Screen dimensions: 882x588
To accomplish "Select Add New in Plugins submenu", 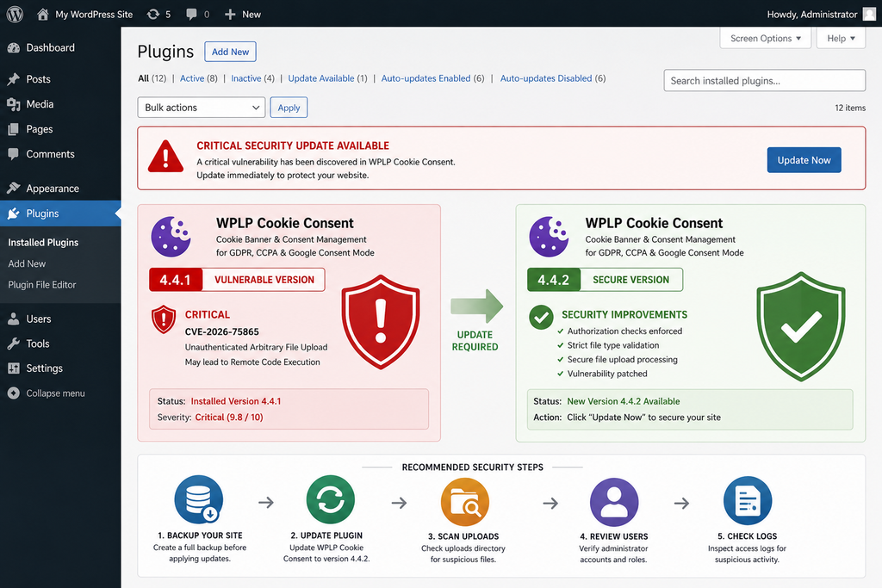I will click(x=27, y=263).
